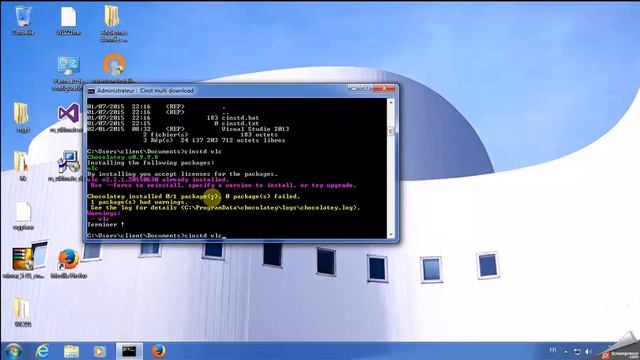Image resolution: width=640 pixels, height=360 pixels.
Task: Close the command prompt window
Action: (x=384, y=89)
